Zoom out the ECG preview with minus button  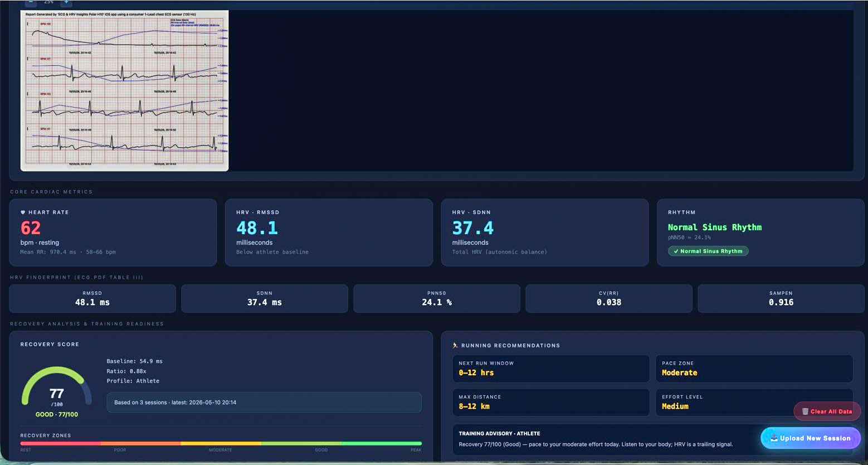click(x=31, y=3)
